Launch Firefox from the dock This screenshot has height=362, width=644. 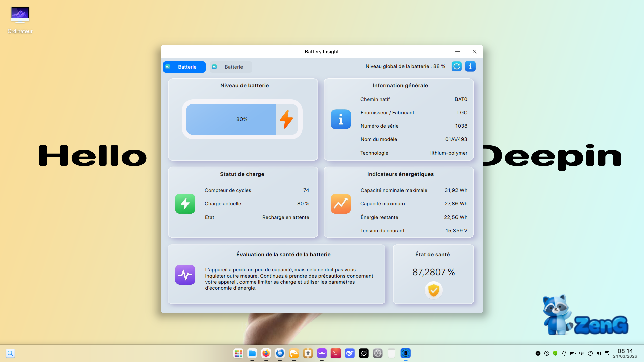pos(266,353)
